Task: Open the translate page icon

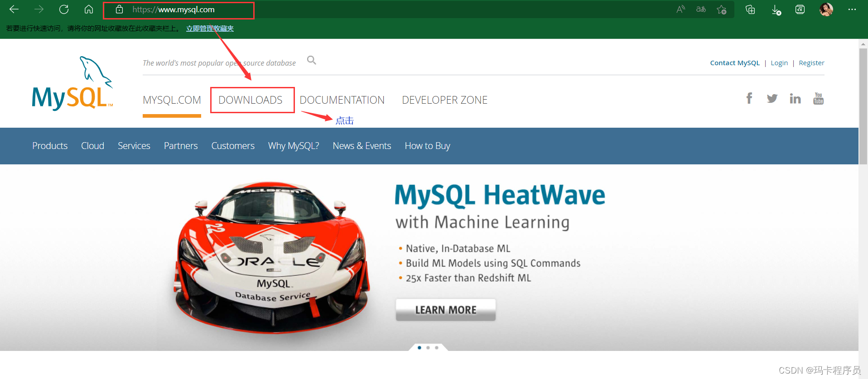Action: (701, 10)
